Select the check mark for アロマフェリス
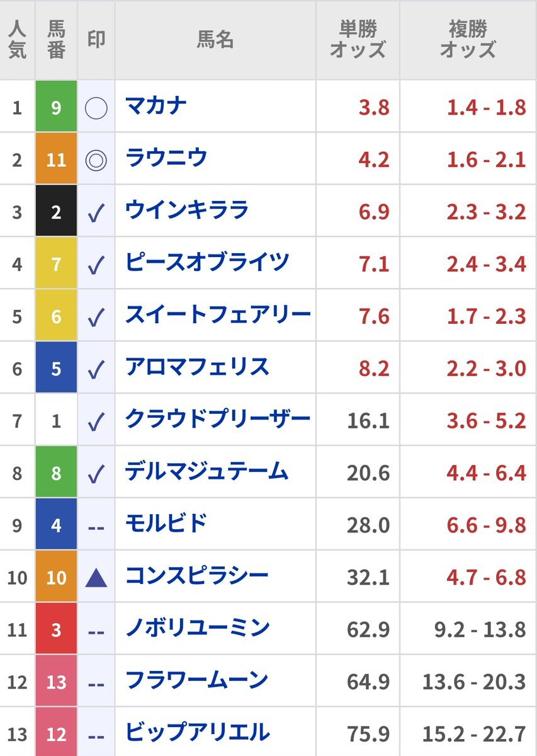Viewport: 537px width, 756px height. click(x=96, y=370)
